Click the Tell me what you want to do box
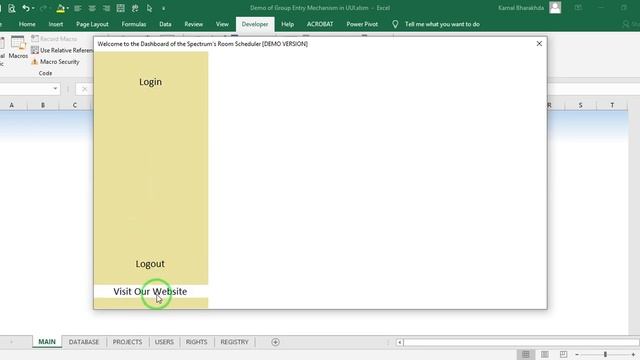640x360 pixels. [442, 24]
